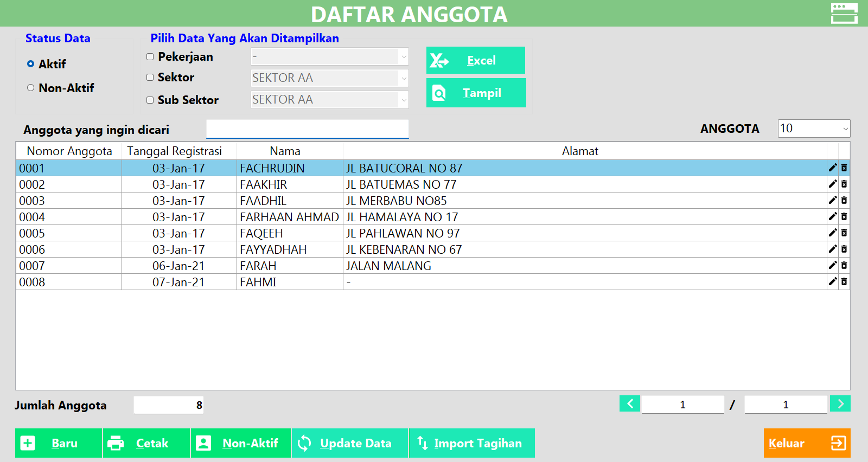Viewport: 868px width, 462px height.
Task: Click the Anggota yang ingin dicari search field
Action: (x=307, y=129)
